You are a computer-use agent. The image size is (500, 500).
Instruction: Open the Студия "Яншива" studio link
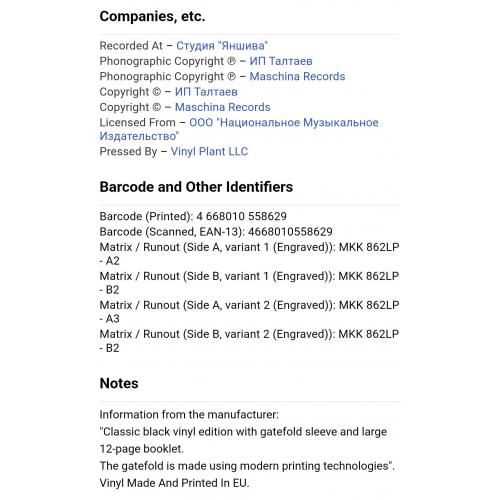coord(222,46)
